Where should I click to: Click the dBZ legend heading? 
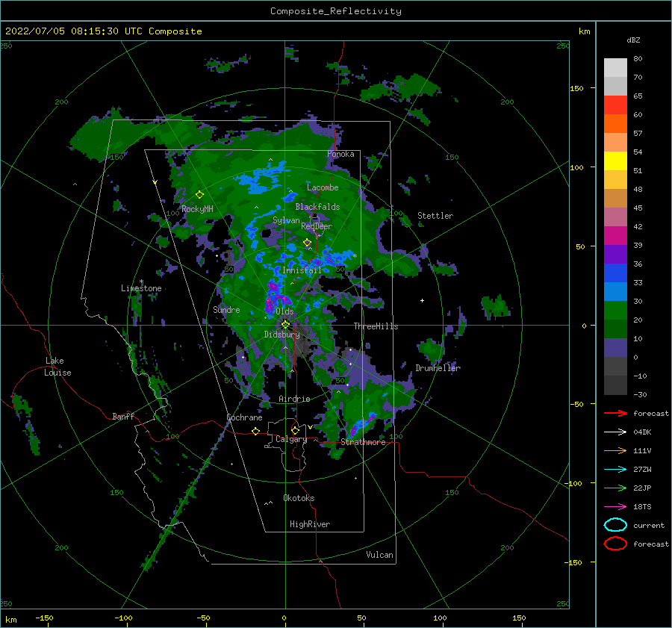pos(633,40)
